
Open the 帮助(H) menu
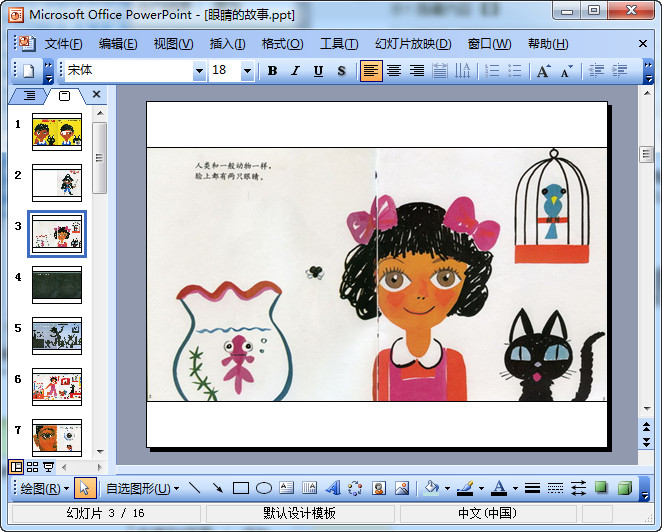coord(548,44)
